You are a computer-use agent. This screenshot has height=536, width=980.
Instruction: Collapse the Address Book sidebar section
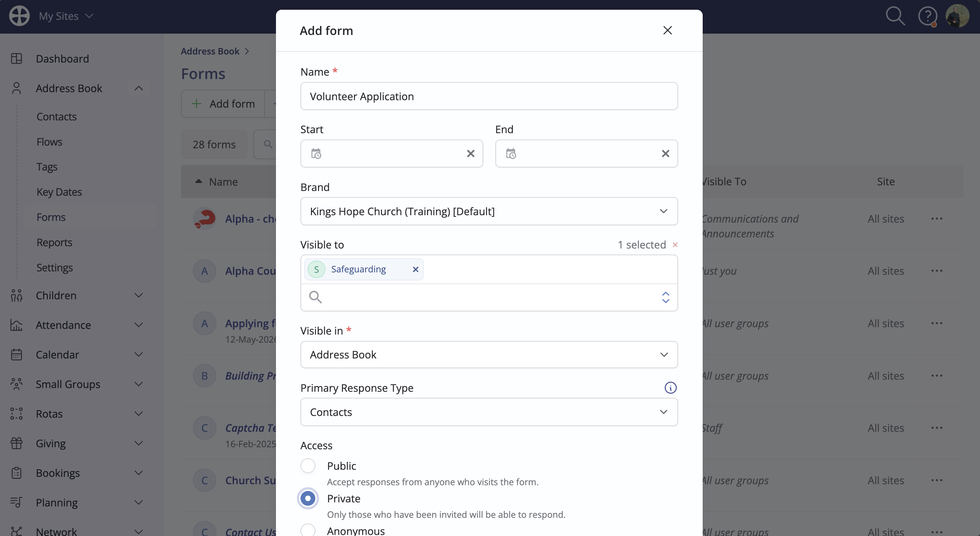click(139, 88)
